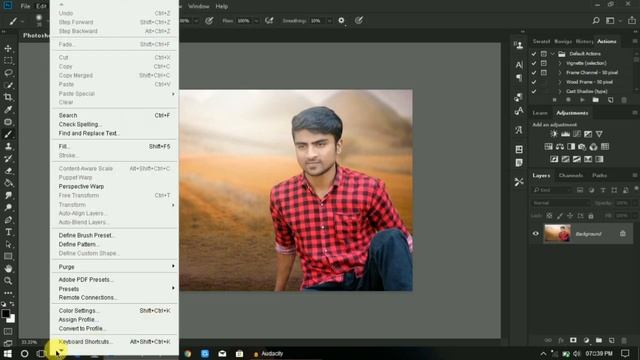The height and width of the screenshot is (360, 640).
Task: Create new layer icon in Layers panel
Action: [x=611, y=340]
